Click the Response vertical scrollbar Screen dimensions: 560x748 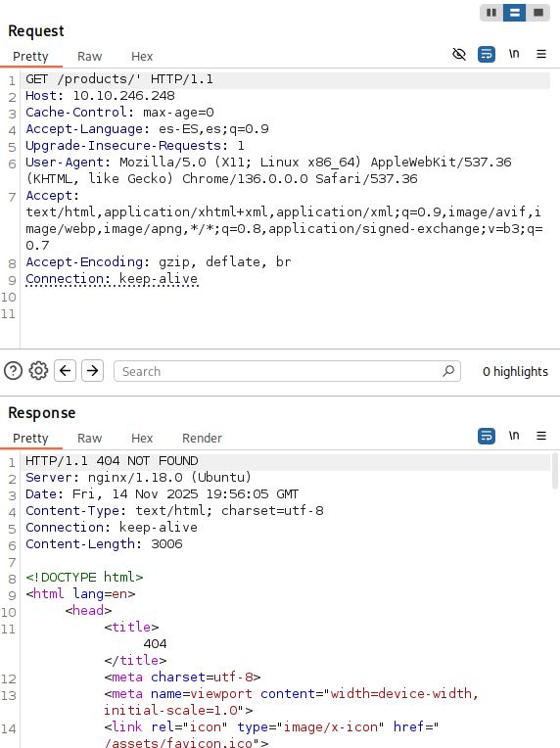click(554, 471)
